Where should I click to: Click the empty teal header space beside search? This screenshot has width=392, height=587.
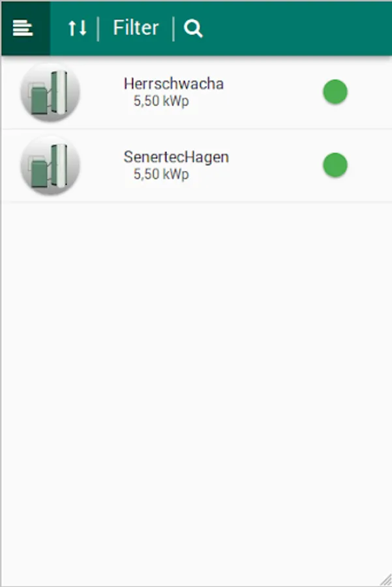[x=297, y=28]
